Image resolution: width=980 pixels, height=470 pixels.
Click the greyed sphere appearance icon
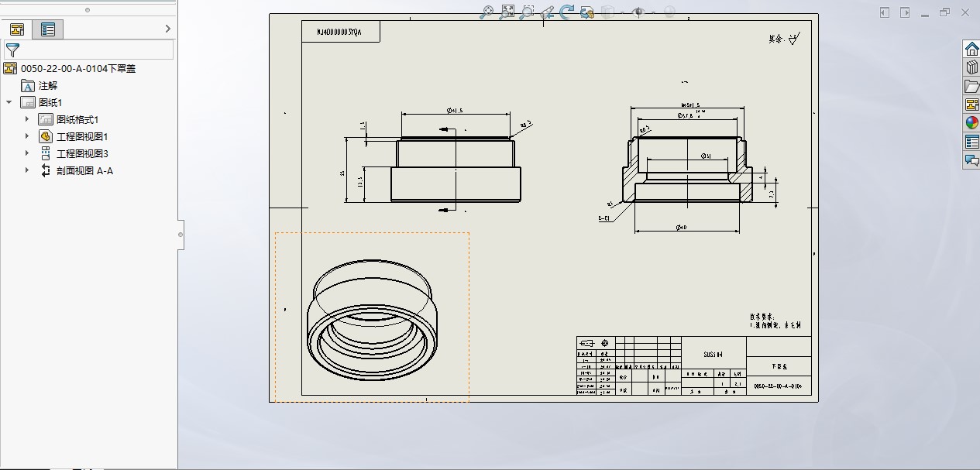point(669,12)
